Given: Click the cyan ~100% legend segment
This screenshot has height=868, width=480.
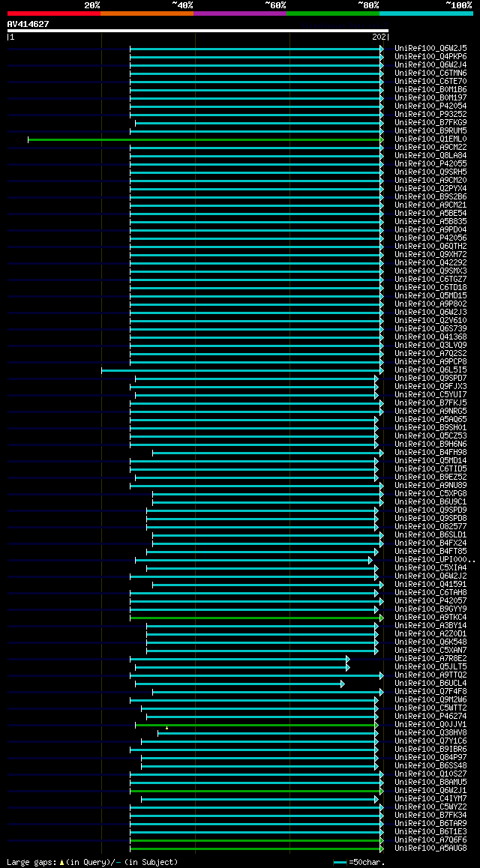Looking at the screenshot, I should click(x=426, y=13).
